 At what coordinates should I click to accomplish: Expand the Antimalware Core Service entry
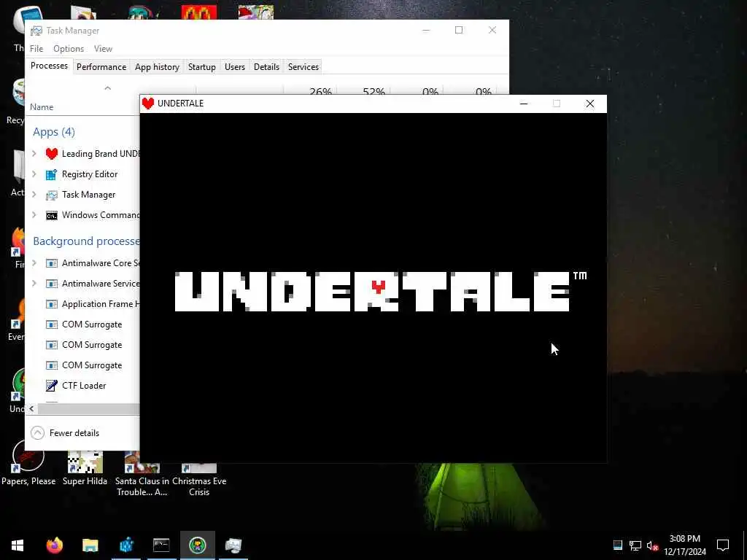coord(34,262)
